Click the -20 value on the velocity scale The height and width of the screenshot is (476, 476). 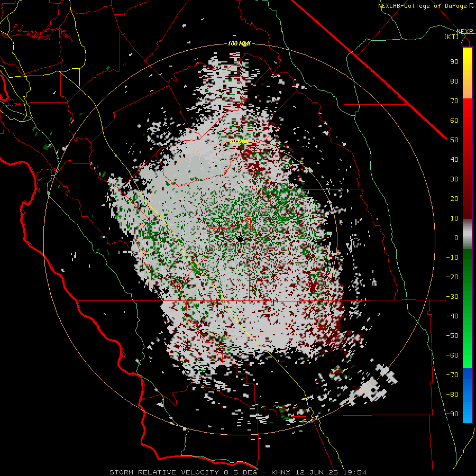[x=452, y=277]
